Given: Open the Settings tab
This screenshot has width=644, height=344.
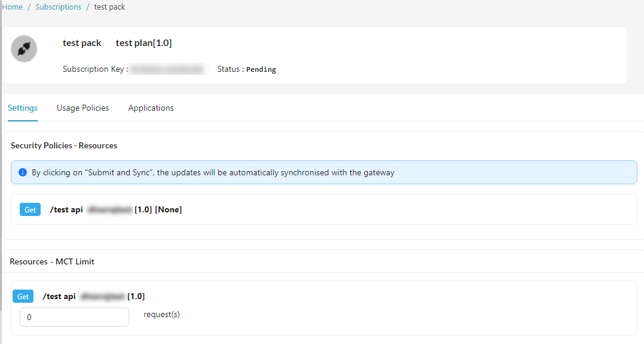Looking at the screenshot, I should pyautogui.click(x=23, y=108).
